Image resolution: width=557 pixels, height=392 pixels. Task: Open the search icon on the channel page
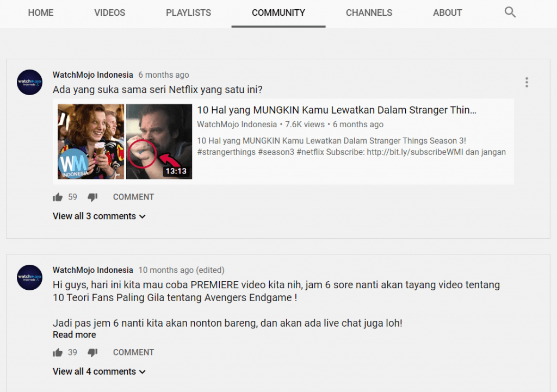click(x=510, y=11)
